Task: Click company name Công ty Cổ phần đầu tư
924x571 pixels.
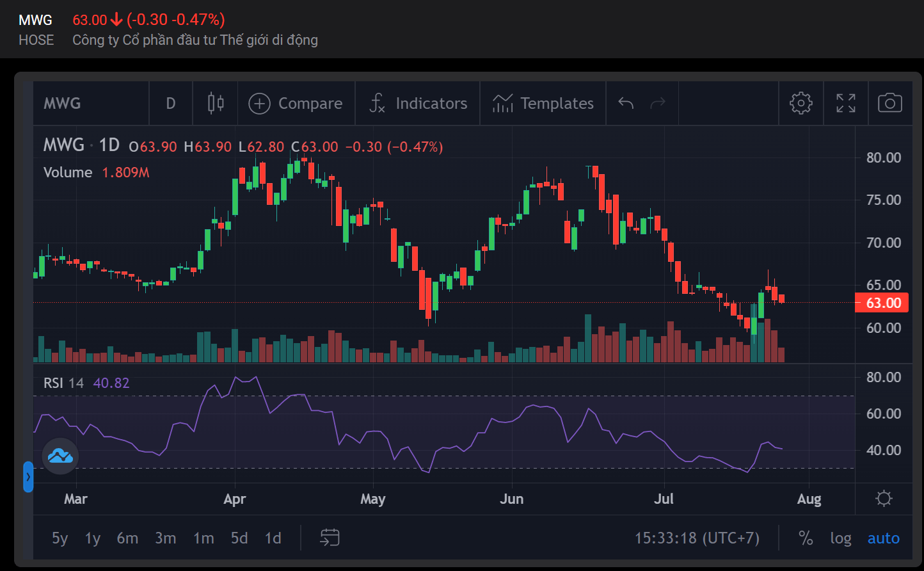Action: (x=195, y=40)
